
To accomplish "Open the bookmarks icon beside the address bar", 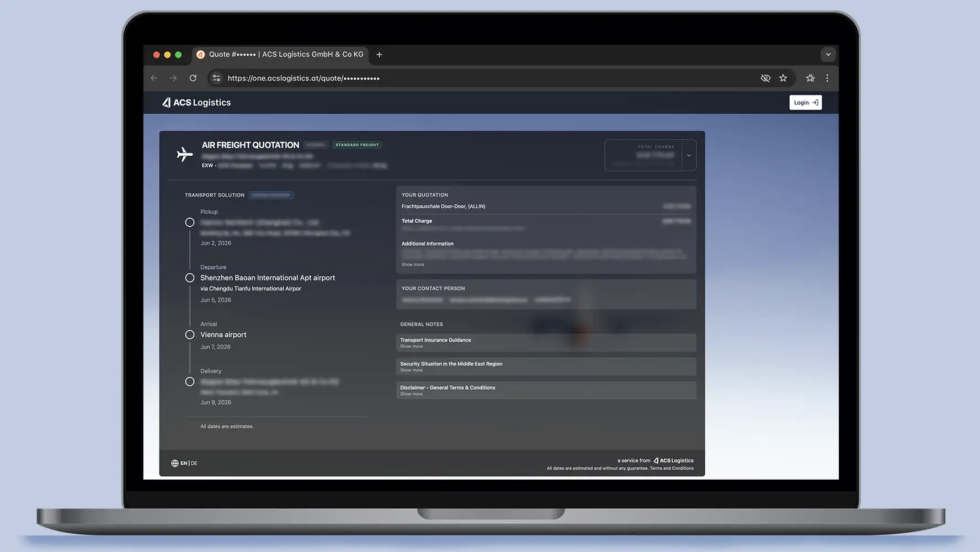I will [x=810, y=78].
